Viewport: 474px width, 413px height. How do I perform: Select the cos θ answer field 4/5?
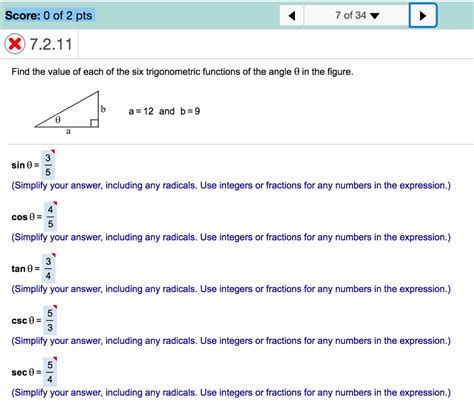tap(50, 217)
